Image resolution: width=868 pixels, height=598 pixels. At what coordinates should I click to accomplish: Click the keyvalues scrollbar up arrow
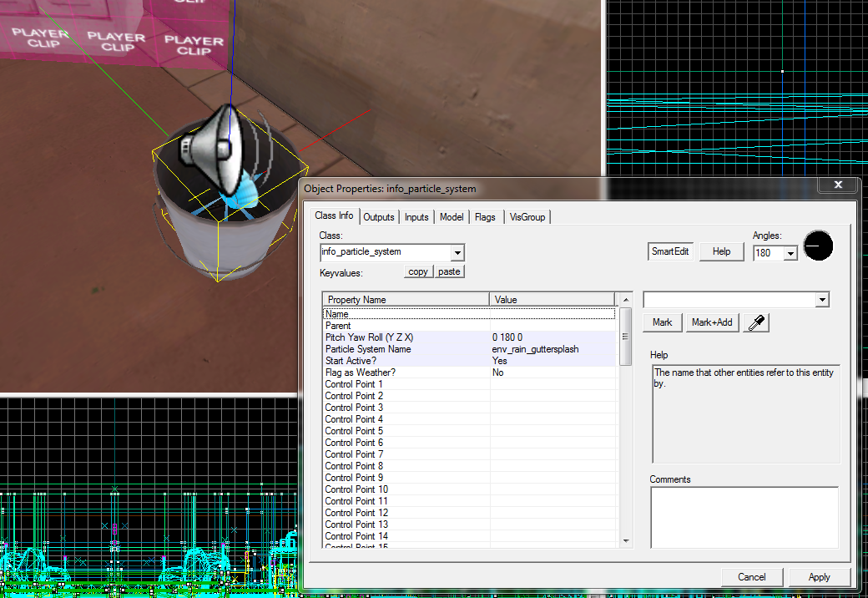click(x=626, y=300)
